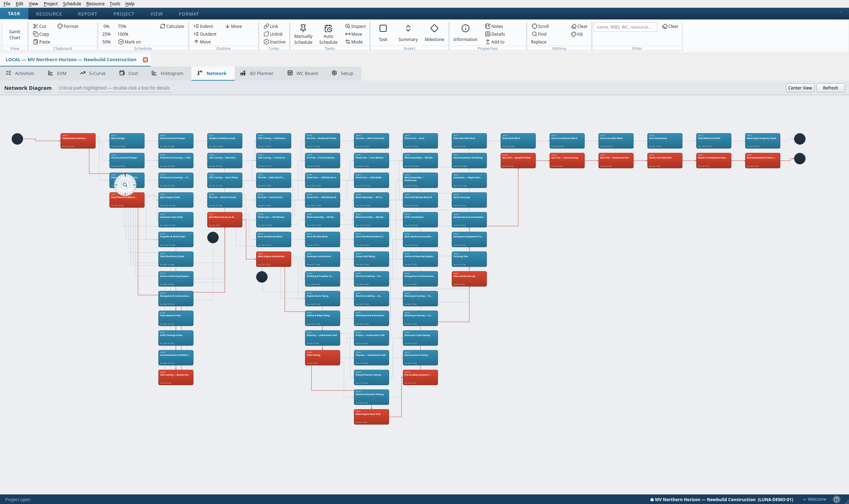Open the 4D Planner tab
Viewport: 849px width, 504px height.
(257, 73)
